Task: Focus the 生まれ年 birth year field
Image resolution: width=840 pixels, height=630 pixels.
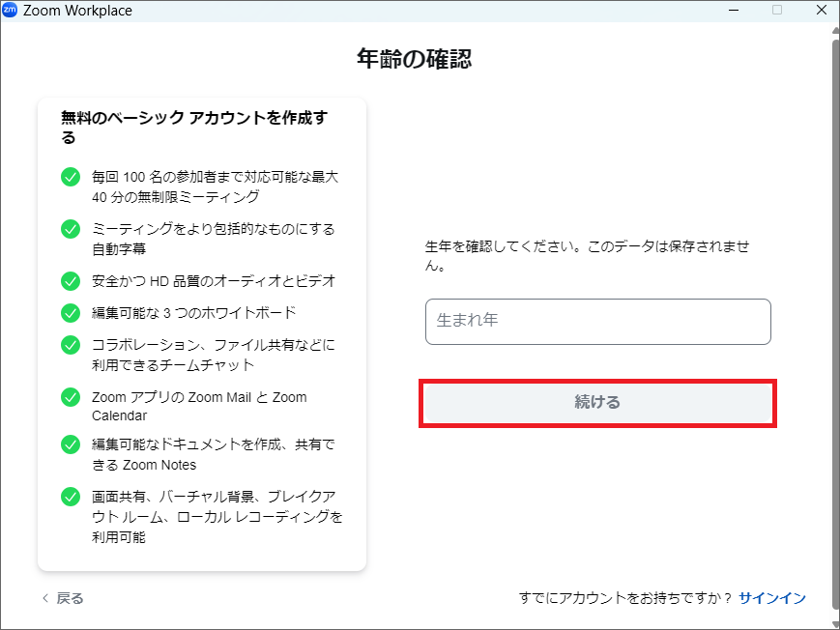Action: [x=597, y=322]
